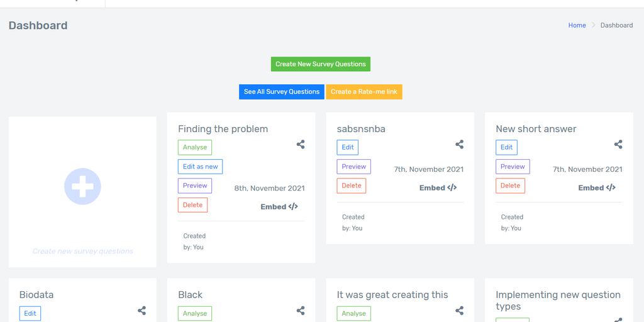
Task: Click Create New Survey Questions button
Action: [321, 64]
